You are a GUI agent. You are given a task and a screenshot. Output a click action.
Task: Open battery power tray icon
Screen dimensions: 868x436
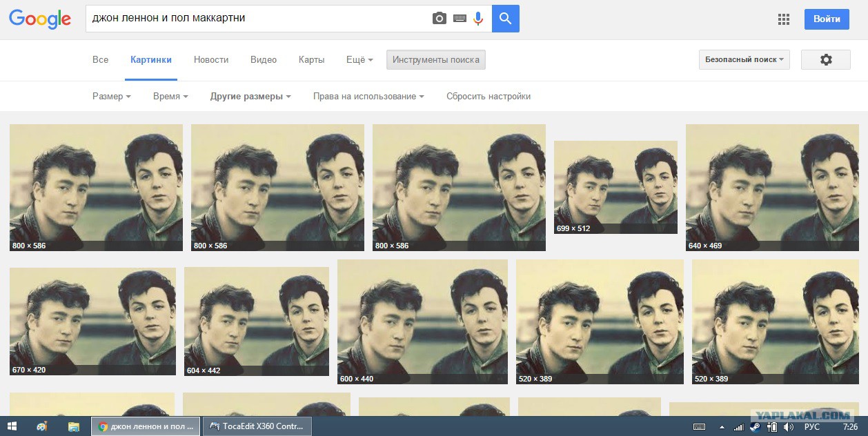coord(771,427)
